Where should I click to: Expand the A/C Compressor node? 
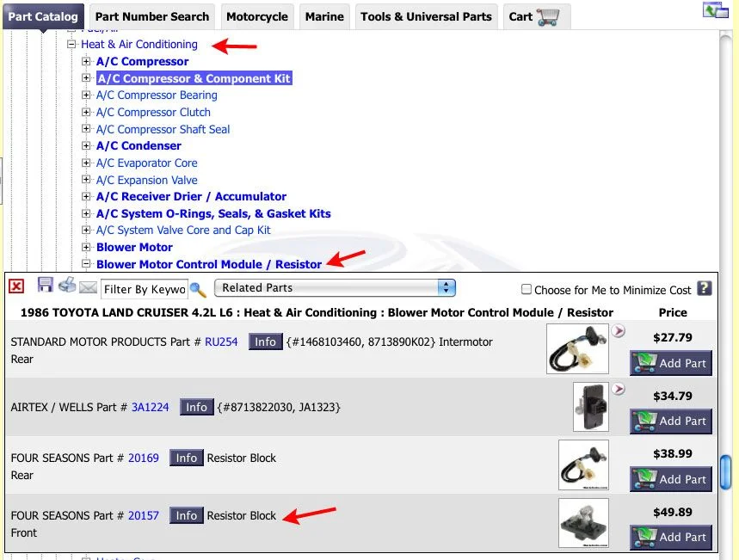(86, 61)
